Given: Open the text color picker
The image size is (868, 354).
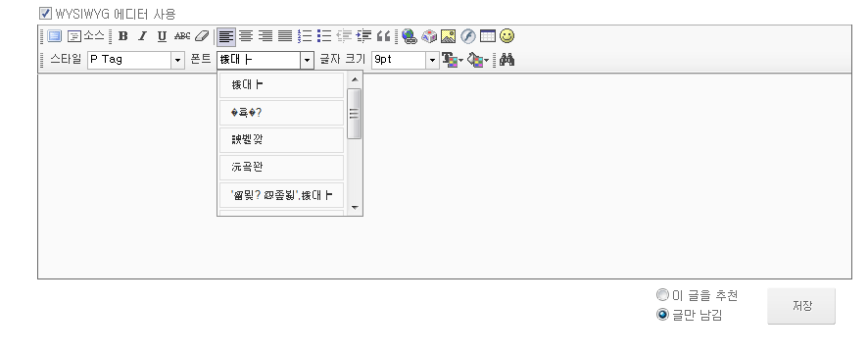Looking at the screenshot, I should click(452, 60).
